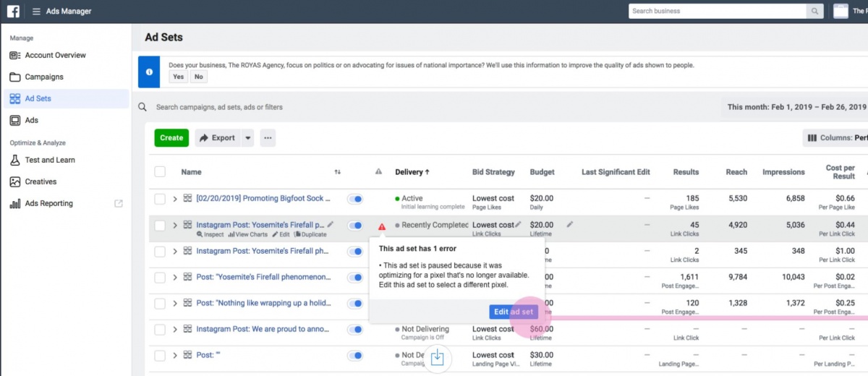
Task: Click the Facebook logo icon
Action: tap(13, 12)
